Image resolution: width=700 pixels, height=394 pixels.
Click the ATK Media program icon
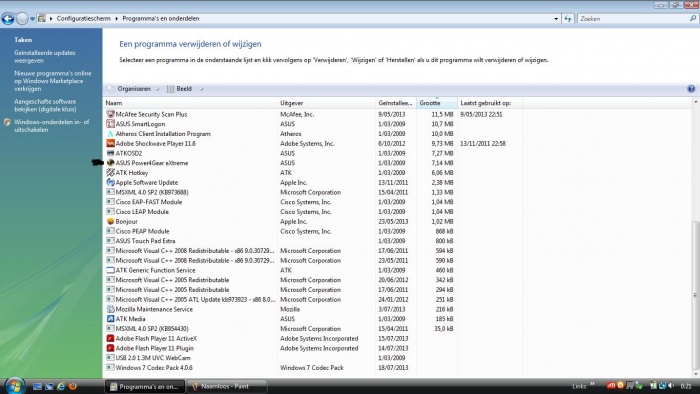(x=110, y=319)
